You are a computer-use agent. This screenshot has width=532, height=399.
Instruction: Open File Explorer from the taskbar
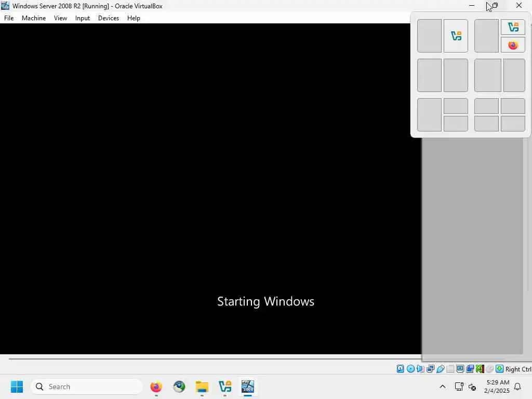click(202, 387)
